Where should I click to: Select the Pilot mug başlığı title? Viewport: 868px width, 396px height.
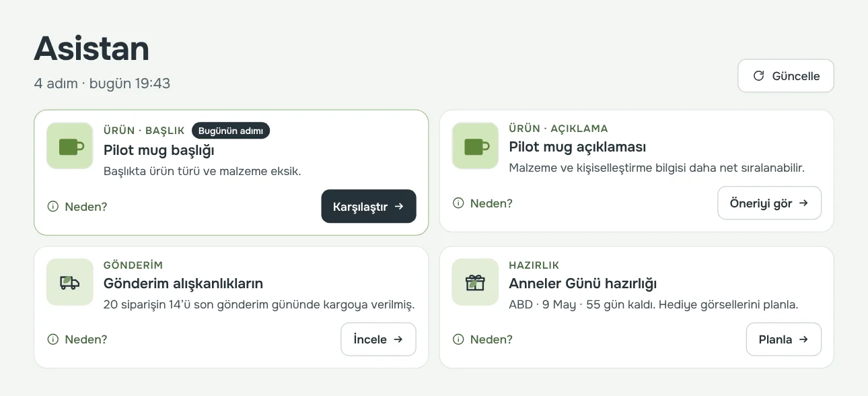pyautogui.click(x=159, y=150)
